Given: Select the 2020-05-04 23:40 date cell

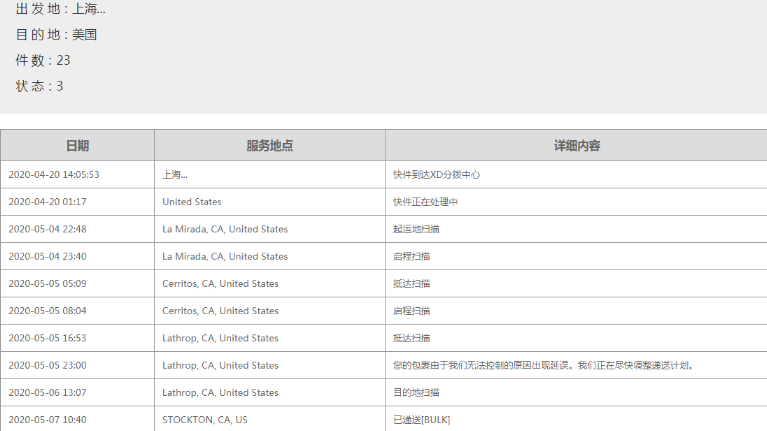Looking at the screenshot, I should click(x=47, y=257).
